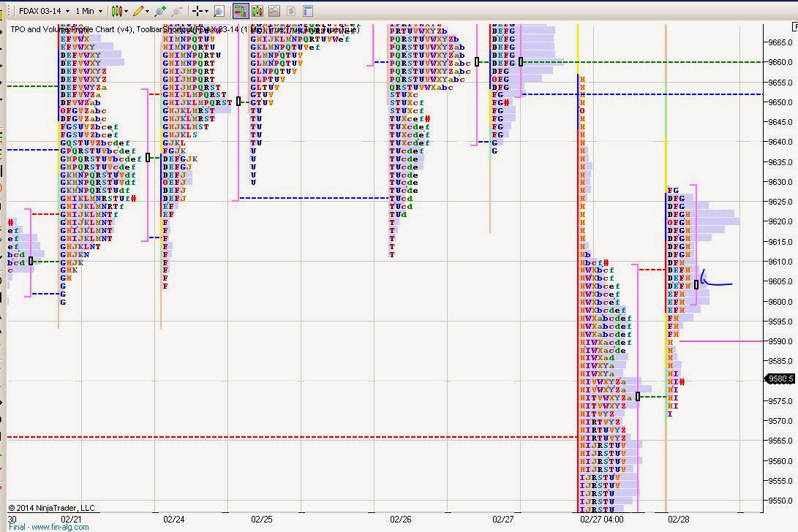Click the www.fin-alg.com link
Screen dimensions: 798x532
(x=60, y=527)
